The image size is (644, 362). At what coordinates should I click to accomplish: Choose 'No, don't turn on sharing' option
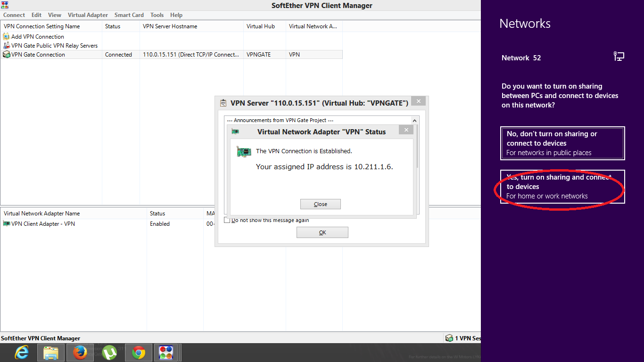click(562, 143)
